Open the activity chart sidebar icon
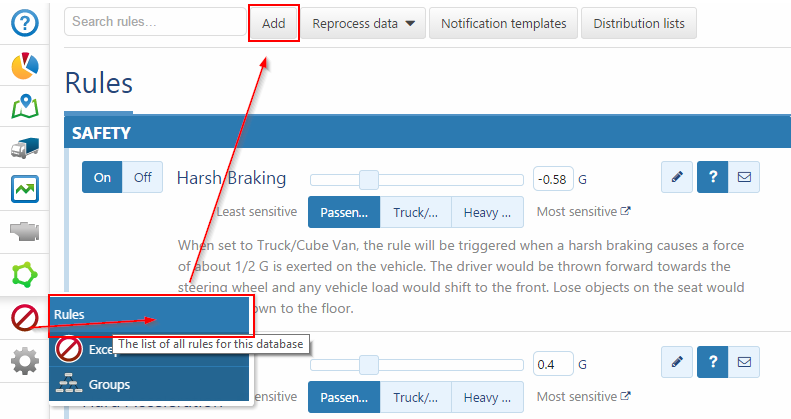This screenshot has width=791, height=419. pyautogui.click(x=24, y=189)
